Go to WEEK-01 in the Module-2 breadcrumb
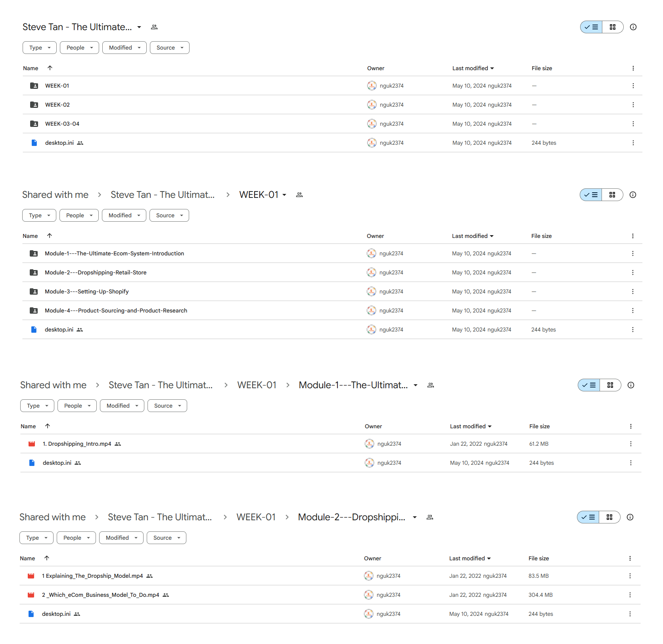Screen dimensions: 663x644 [x=256, y=517]
